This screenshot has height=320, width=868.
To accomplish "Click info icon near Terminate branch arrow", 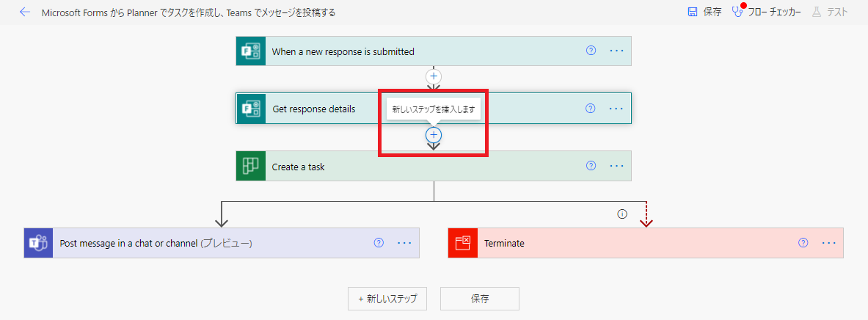I will click(622, 214).
